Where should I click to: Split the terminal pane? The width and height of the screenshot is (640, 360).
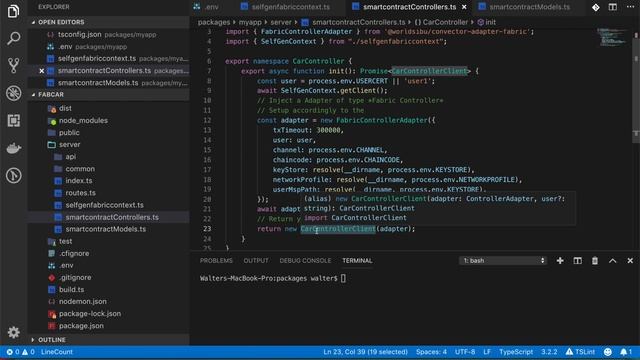(578, 260)
